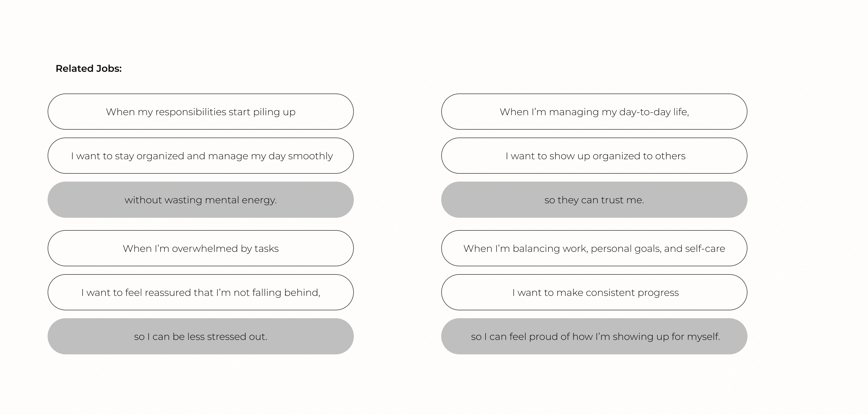Viewport: 868px width, 415px height.
Task: Select 'When my responsibilities start piling up' pill
Action: pyautogui.click(x=200, y=112)
